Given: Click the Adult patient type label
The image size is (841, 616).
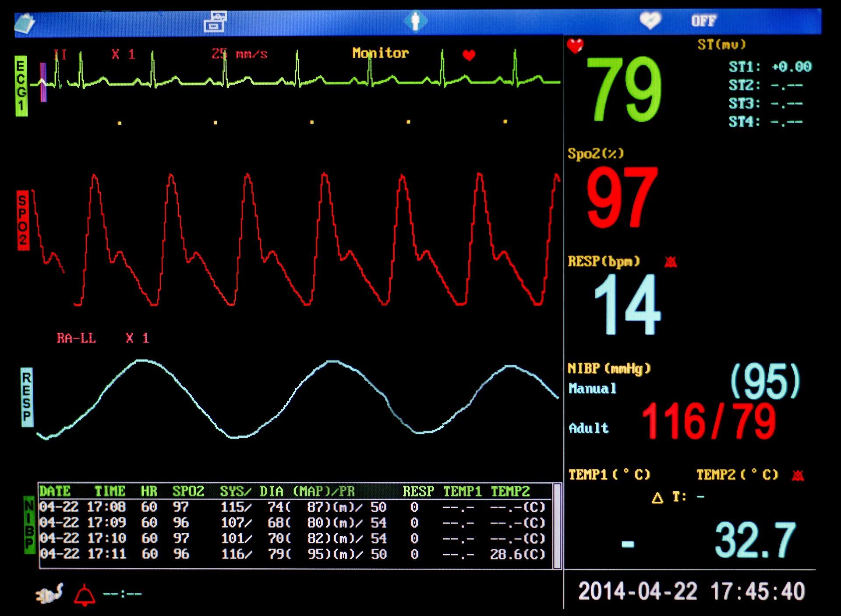Looking at the screenshot, I should pos(589,428).
